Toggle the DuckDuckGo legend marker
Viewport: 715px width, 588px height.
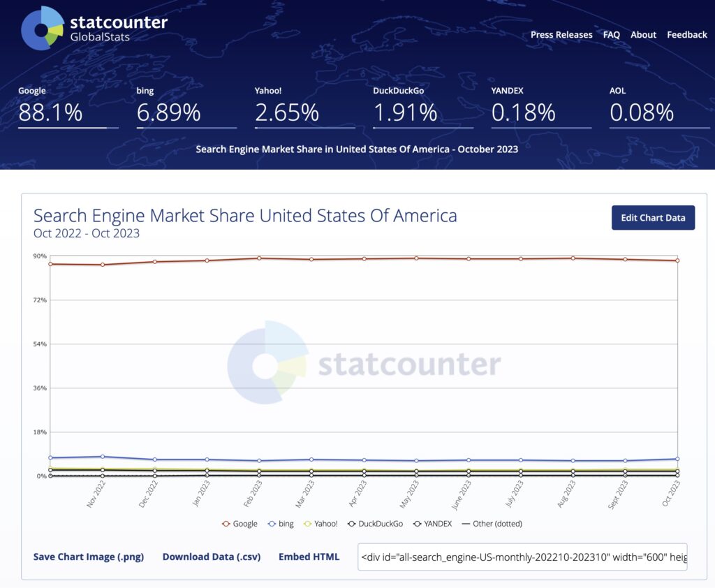pos(352,524)
